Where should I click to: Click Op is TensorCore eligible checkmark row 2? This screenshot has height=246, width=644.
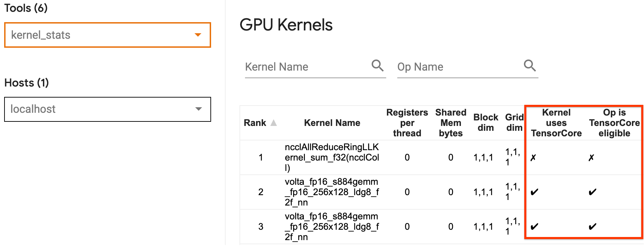pyautogui.click(x=592, y=192)
